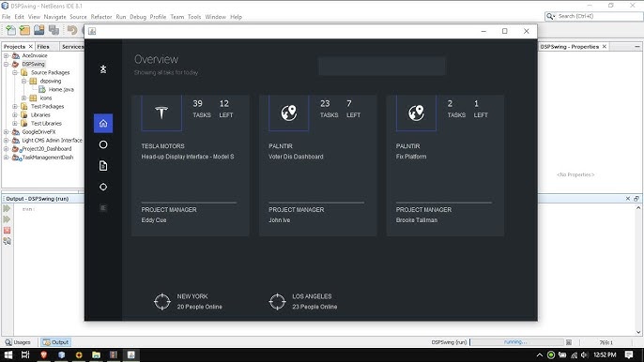This screenshot has height=362, width=644.
Task: Open the notification center icon
Action: [x=629, y=355]
